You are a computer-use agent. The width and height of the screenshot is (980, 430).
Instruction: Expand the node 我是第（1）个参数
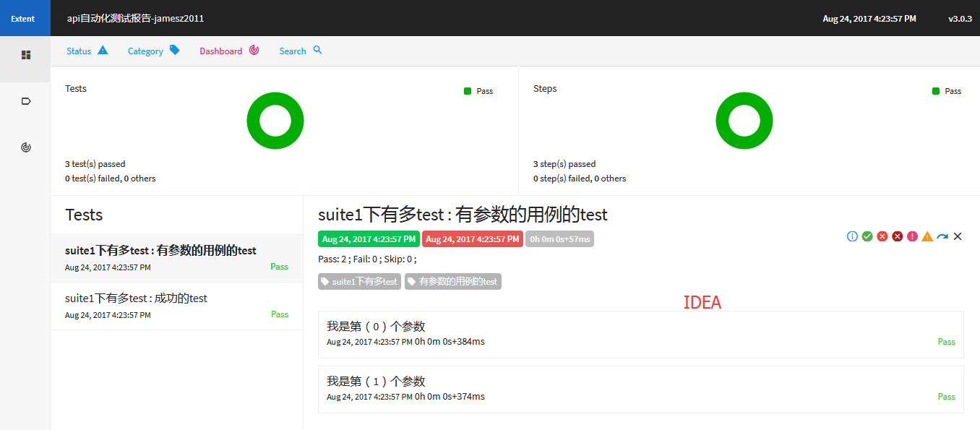tap(641, 390)
